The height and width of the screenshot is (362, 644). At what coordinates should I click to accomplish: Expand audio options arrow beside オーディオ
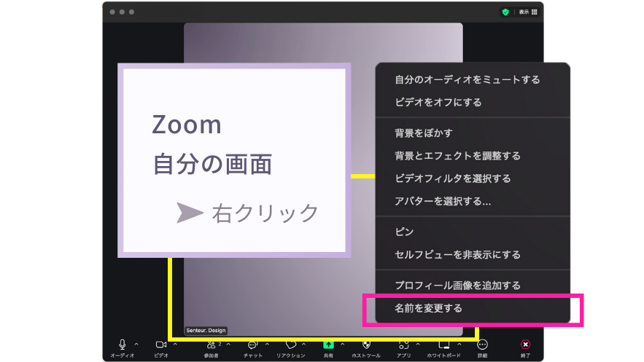pyautogui.click(x=136, y=344)
